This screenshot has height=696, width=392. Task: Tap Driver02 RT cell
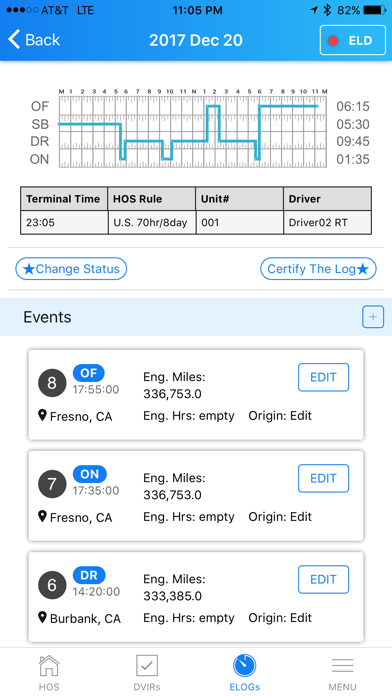coord(328,222)
